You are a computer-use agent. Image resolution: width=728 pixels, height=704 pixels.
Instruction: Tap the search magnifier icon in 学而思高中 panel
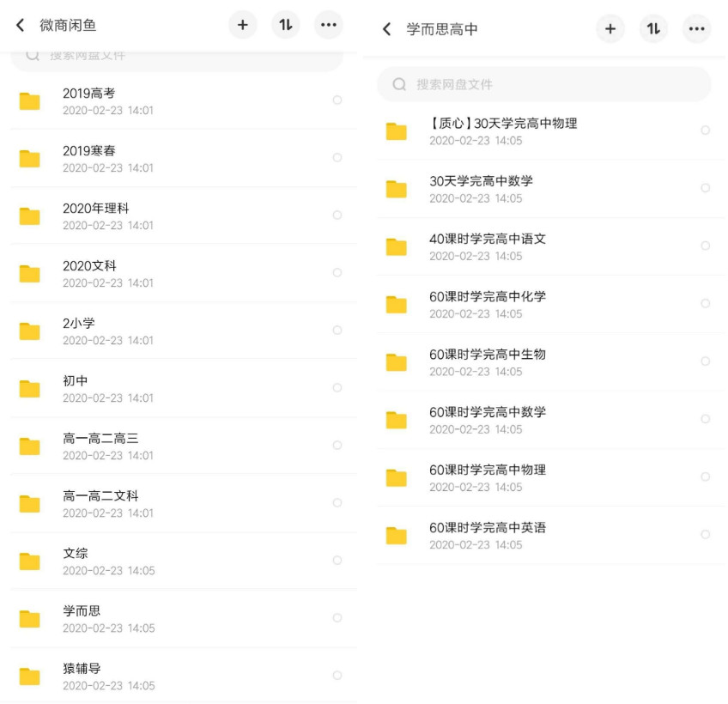click(x=400, y=85)
